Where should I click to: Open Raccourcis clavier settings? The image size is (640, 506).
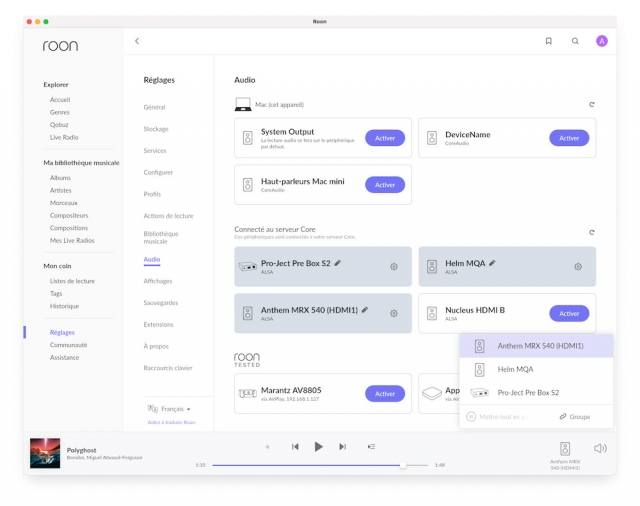[x=168, y=368]
